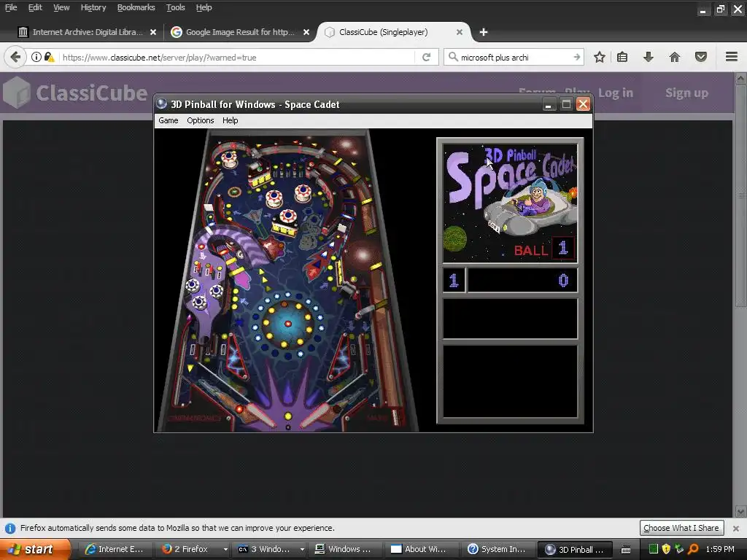Open Firefox View menu
The height and width of the screenshot is (560, 747).
[61, 7]
